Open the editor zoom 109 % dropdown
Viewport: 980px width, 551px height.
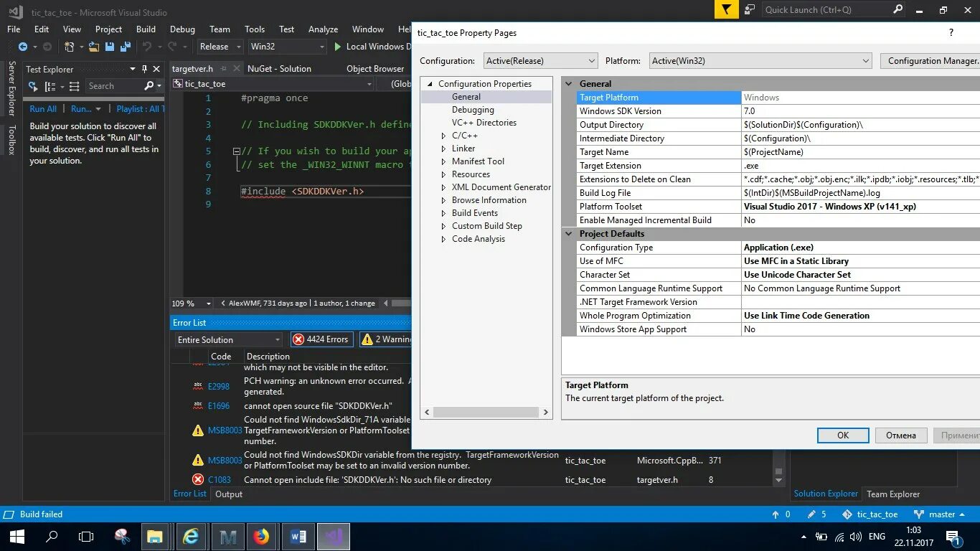pyautogui.click(x=209, y=303)
